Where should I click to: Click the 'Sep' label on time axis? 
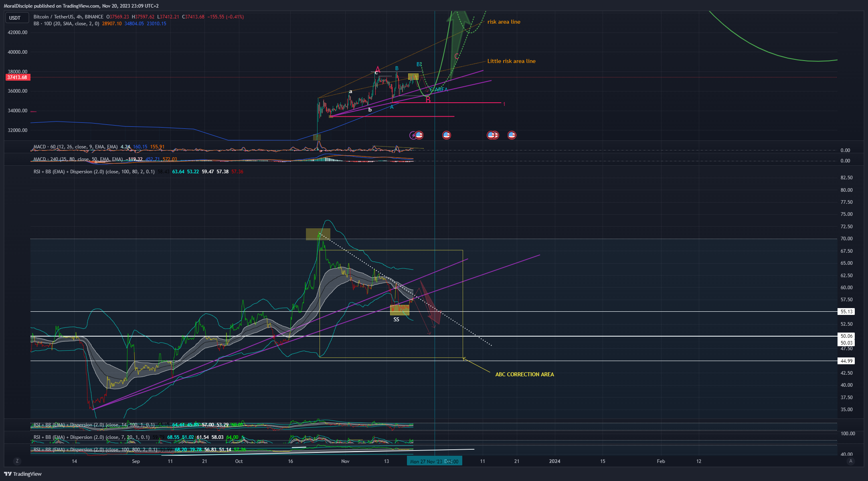click(x=136, y=461)
